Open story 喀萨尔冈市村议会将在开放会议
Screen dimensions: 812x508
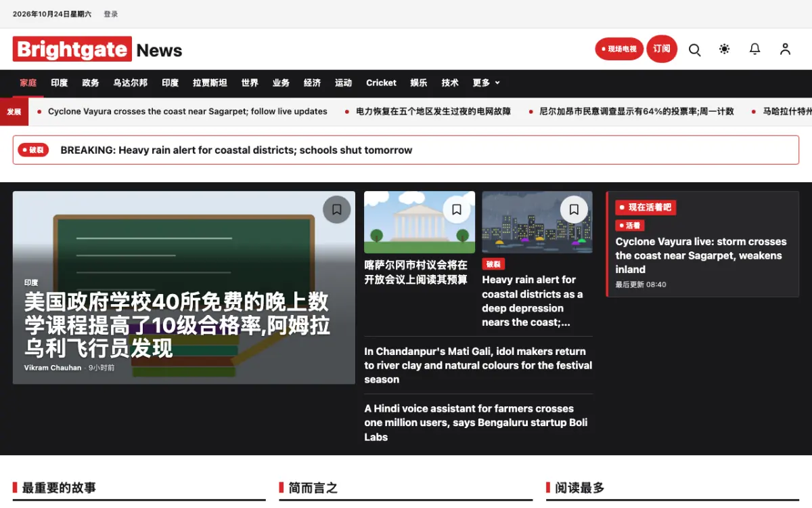click(x=416, y=272)
